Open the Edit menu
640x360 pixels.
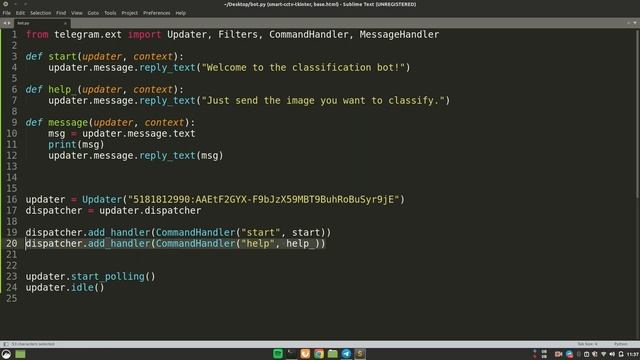coord(20,13)
